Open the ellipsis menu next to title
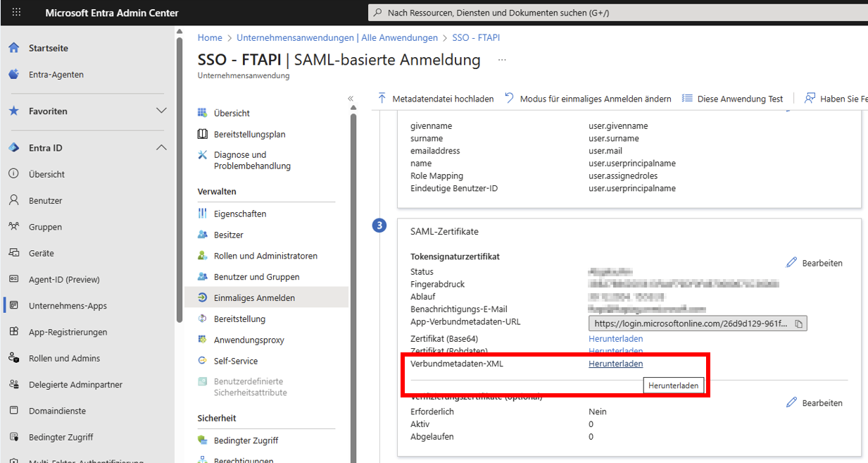 point(502,60)
